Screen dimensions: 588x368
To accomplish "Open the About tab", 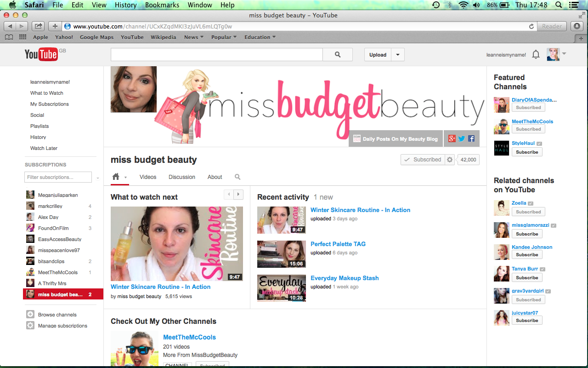I will click(215, 177).
